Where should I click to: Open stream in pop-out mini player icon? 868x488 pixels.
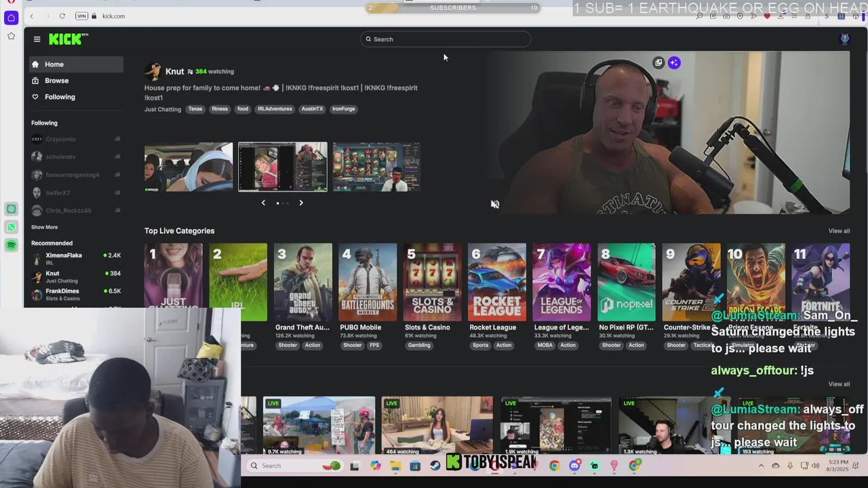coord(658,62)
